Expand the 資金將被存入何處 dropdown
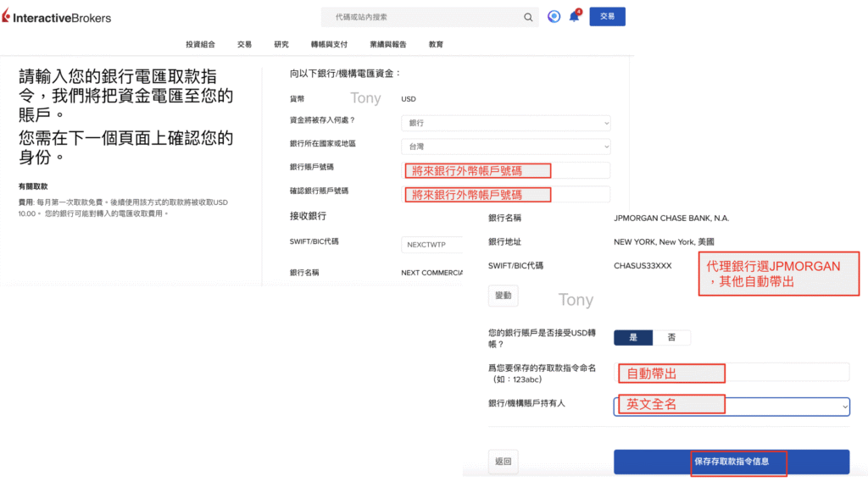This screenshot has width=868, height=487. [x=506, y=123]
